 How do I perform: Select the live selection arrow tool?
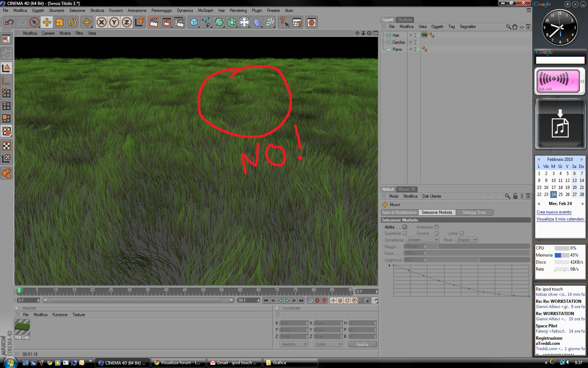click(x=34, y=22)
